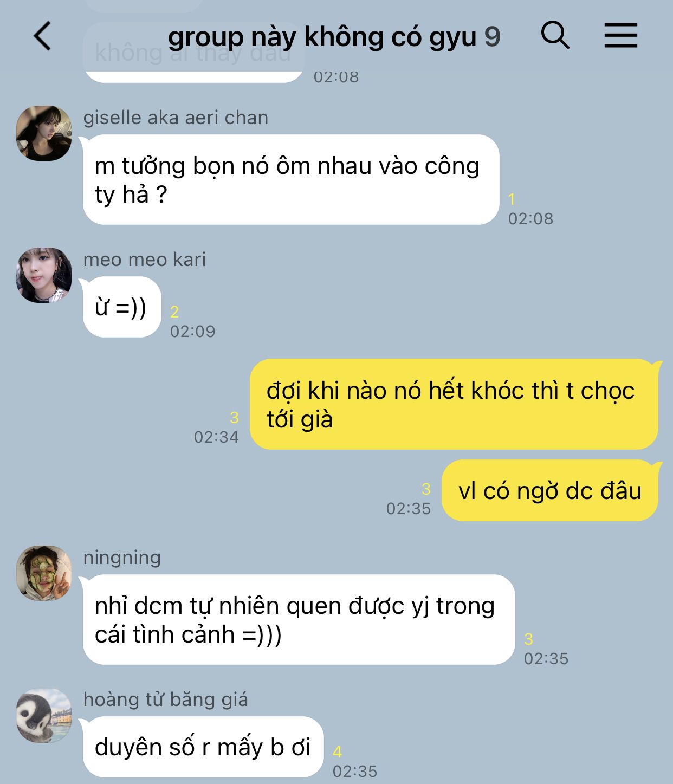Tap the member count 9 in header
673x784 pixels.
pyautogui.click(x=492, y=37)
